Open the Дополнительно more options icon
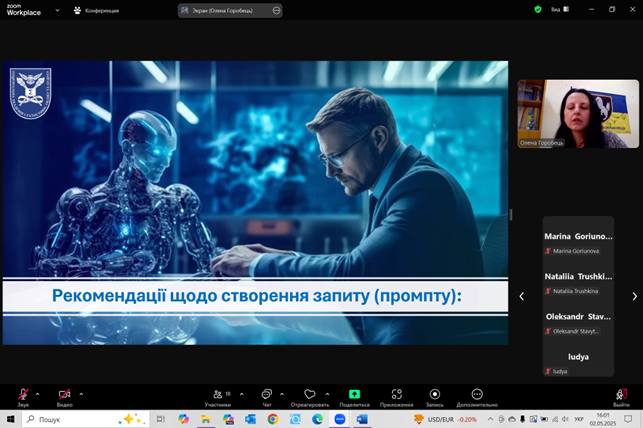The height and width of the screenshot is (428, 643). tap(477, 395)
